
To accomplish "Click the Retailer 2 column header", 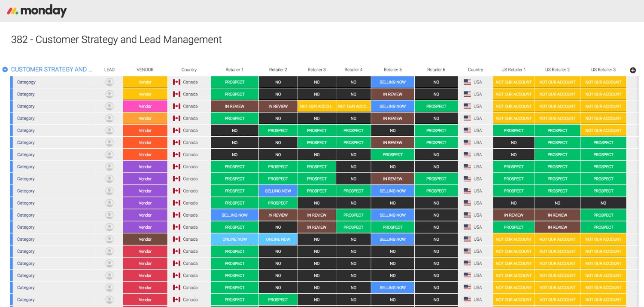I will tap(278, 70).
